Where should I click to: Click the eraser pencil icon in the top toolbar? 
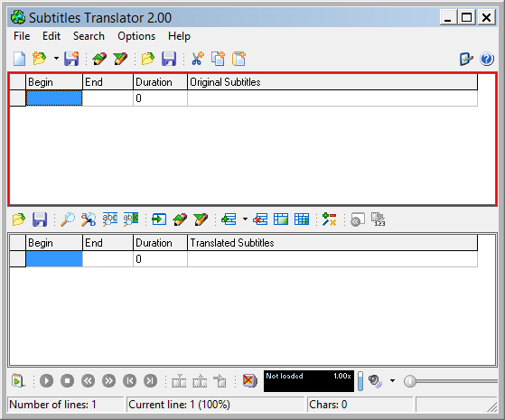99,59
